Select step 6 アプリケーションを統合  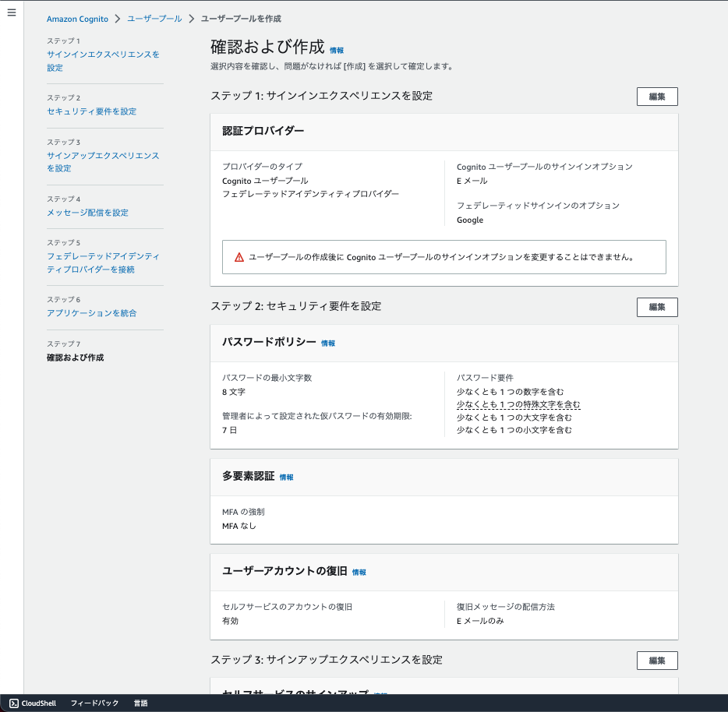click(91, 313)
